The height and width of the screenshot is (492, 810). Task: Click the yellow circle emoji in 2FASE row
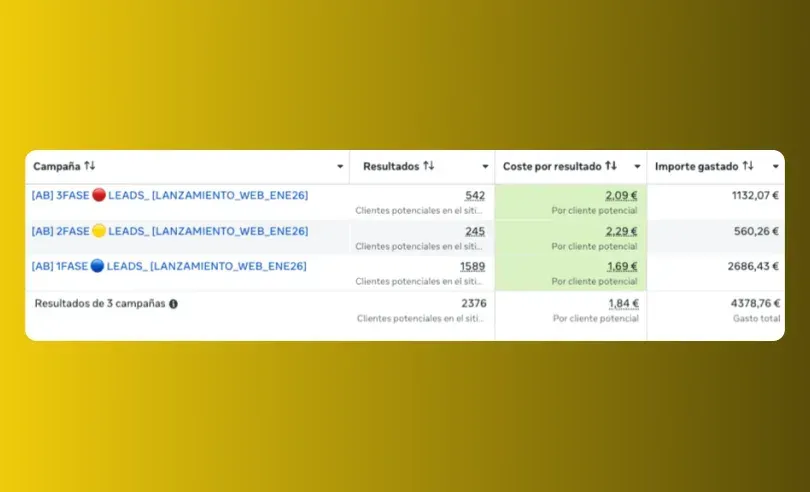[x=99, y=230]
